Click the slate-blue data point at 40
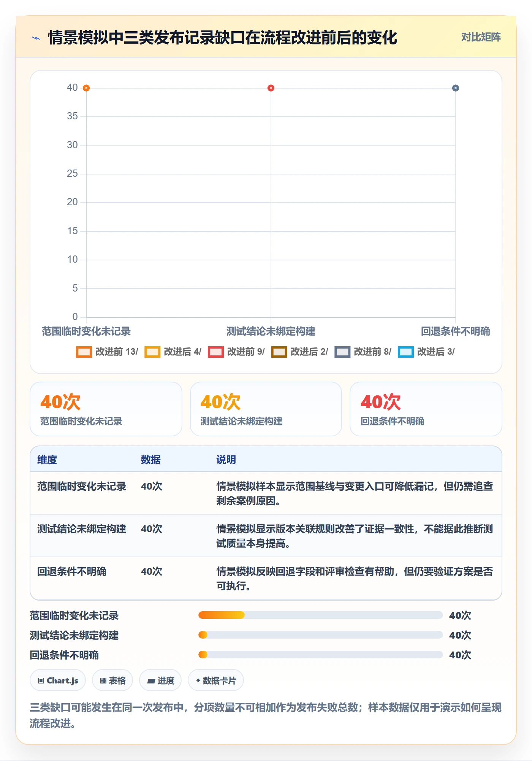The height and width of the screenshot is (761, 532). coord(456,88)
